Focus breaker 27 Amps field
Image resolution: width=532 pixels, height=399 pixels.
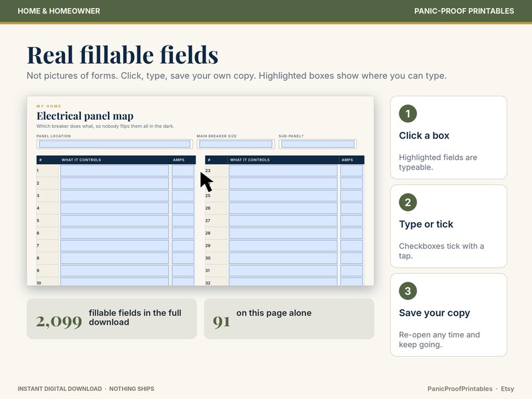tap(352, 221)
